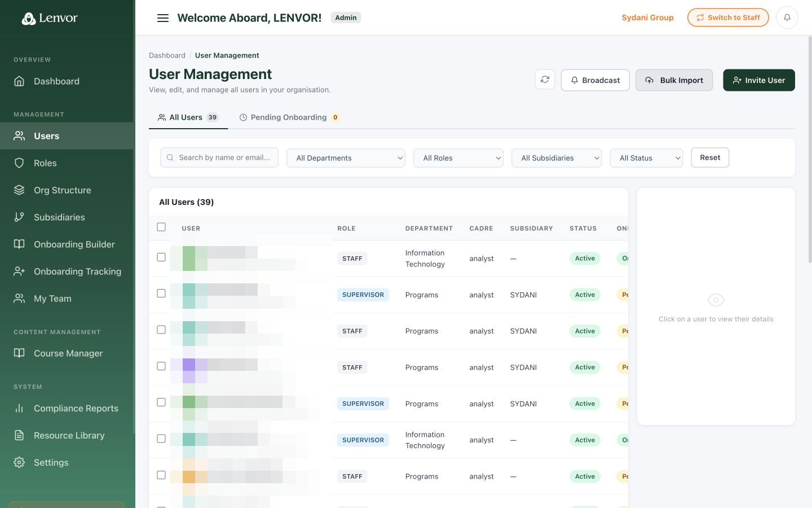812x508 pixels.
Task: Toggle the select-all users checkbox
Action: click(x=161, y=227)
